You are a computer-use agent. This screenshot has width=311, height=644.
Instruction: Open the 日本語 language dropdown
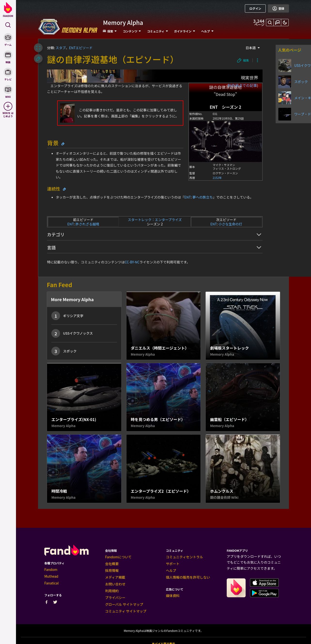click(253, 48)
